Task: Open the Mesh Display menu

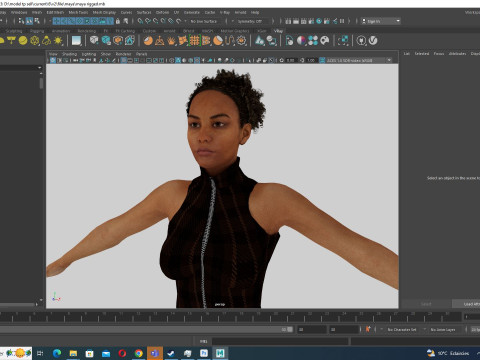Action: pyautogui.click(x=104, y=12)
